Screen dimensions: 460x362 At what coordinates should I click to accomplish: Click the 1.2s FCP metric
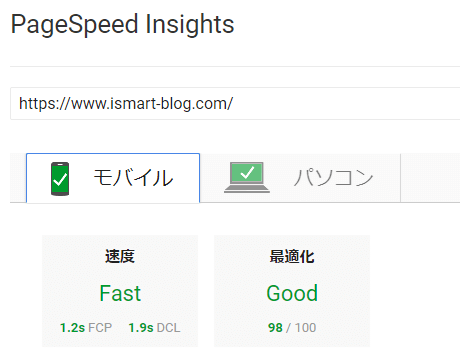point(86,328)
